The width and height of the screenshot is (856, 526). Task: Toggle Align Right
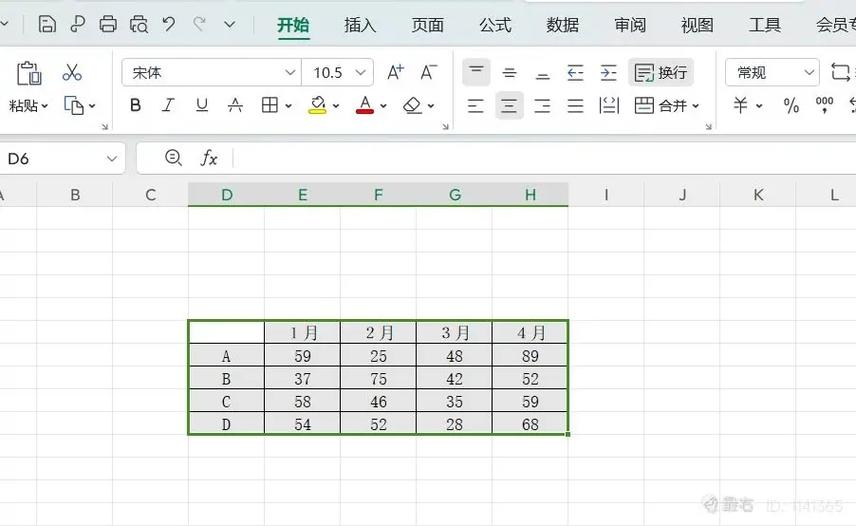[542, 105]
